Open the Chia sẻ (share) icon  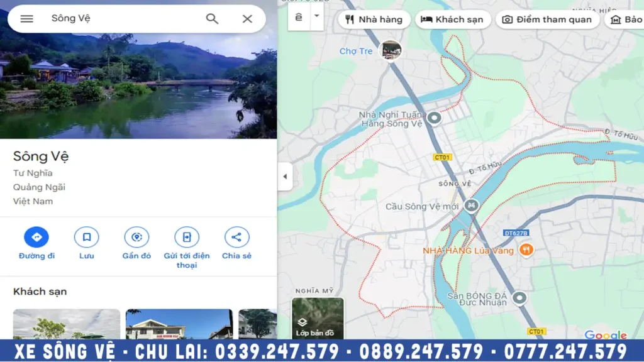pos(236,237)
